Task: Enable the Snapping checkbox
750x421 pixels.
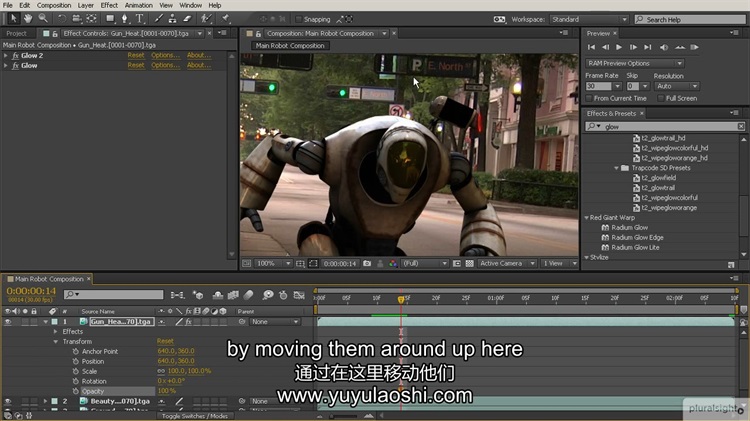Action: click(299, 19)
